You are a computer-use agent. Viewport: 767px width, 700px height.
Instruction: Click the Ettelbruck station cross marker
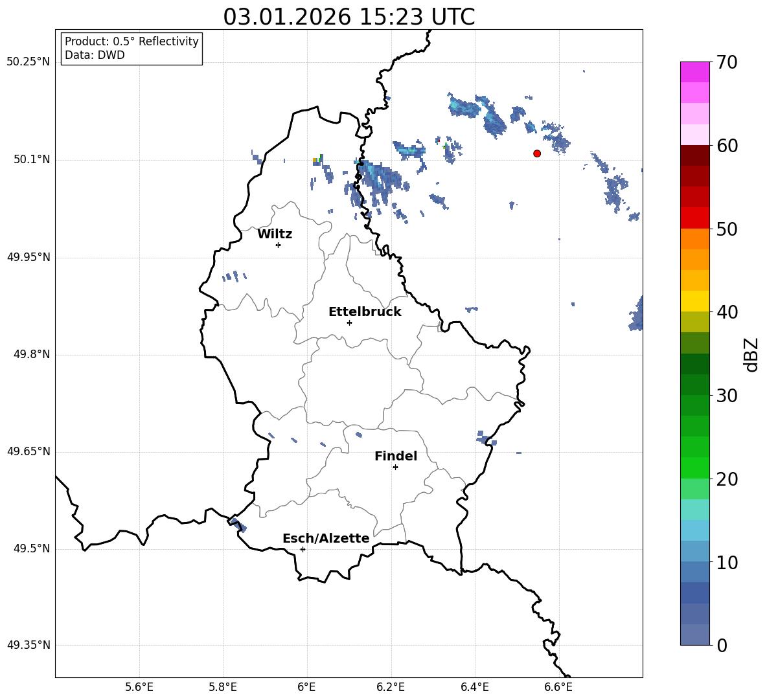coord(349,322)
